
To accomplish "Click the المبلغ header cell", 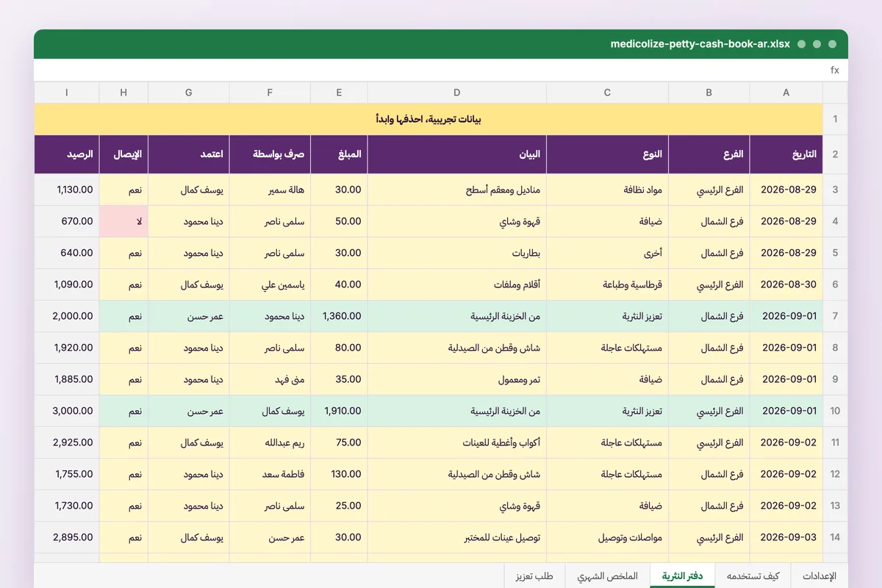I will pos(339,154).
